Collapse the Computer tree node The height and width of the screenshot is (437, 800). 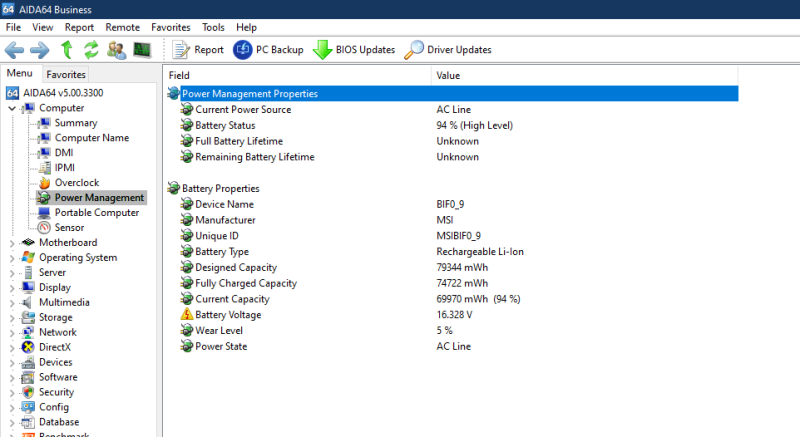pyautogui.click(x=12, y=109)
